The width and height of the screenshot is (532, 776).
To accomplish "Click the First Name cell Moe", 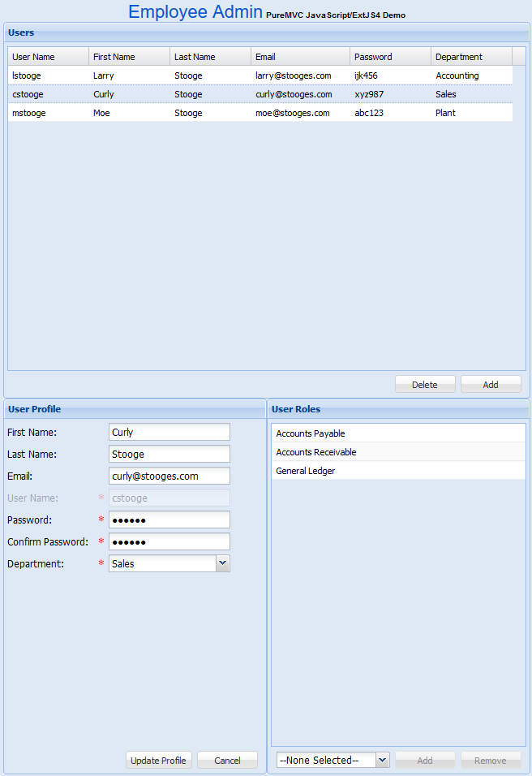I will coord(129,113).
